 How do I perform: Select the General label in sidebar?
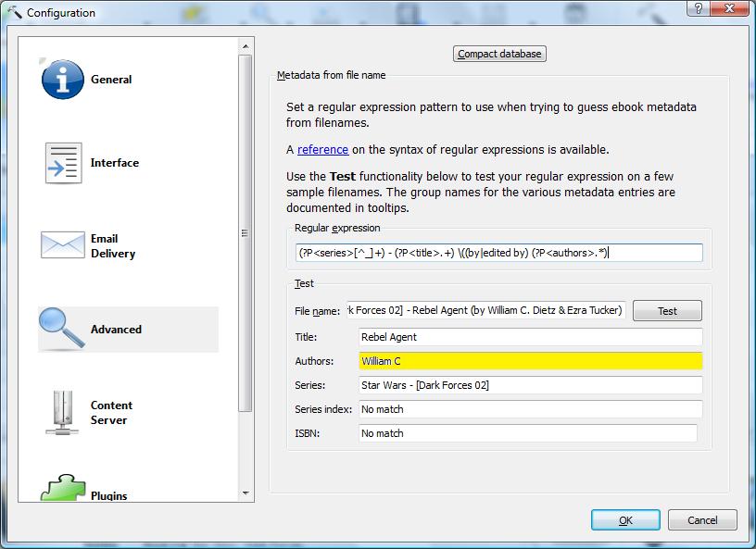tap(111, 80)
